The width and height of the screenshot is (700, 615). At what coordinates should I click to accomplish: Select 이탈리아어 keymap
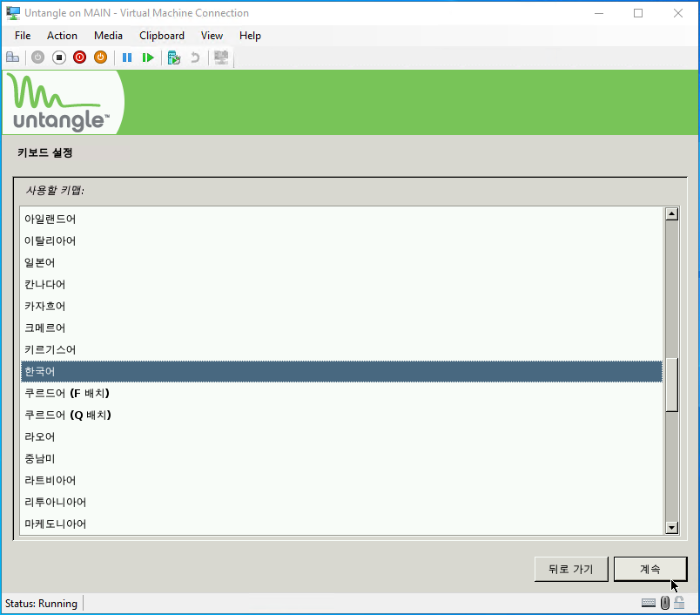[341, 240]
